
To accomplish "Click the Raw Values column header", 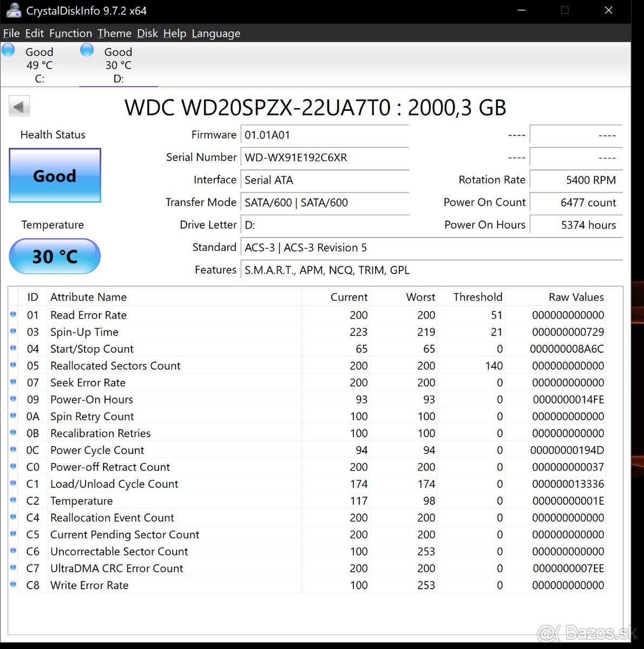I will 555,297.
